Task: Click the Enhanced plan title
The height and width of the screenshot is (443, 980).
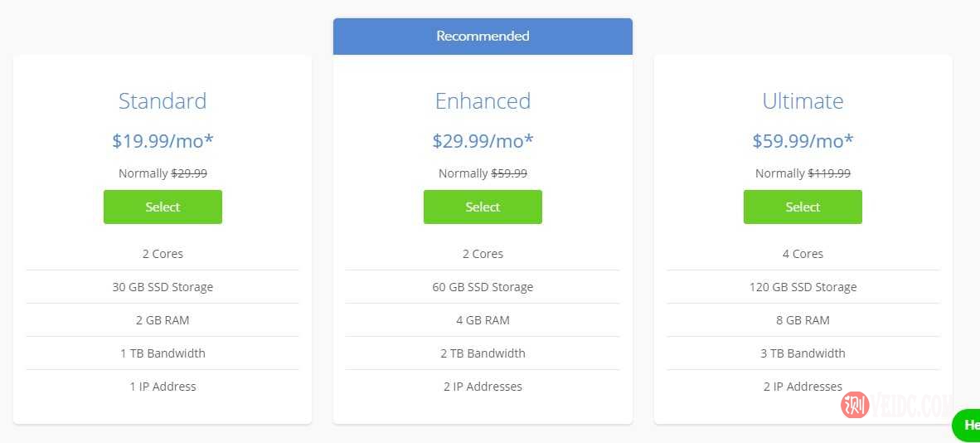Action: point(483,101)
